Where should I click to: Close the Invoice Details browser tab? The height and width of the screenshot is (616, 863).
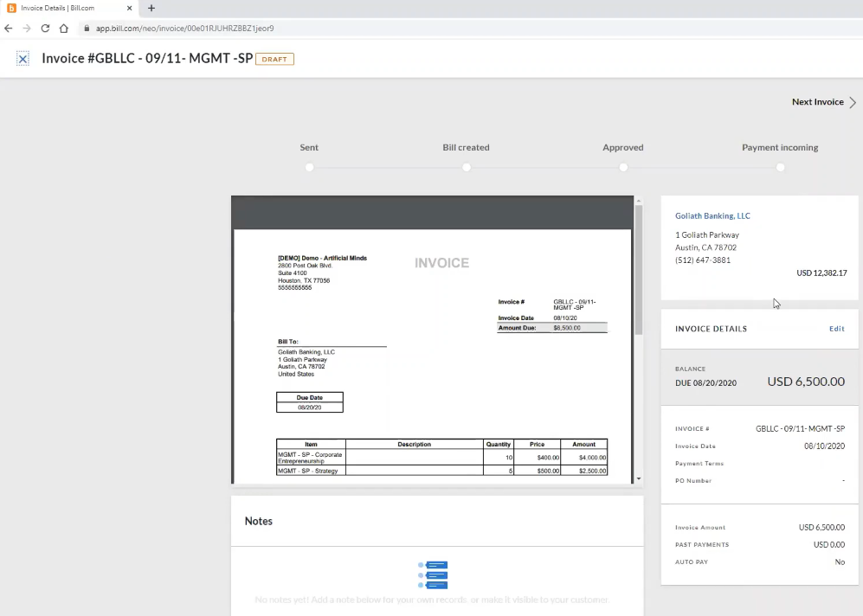click(129, 9)
